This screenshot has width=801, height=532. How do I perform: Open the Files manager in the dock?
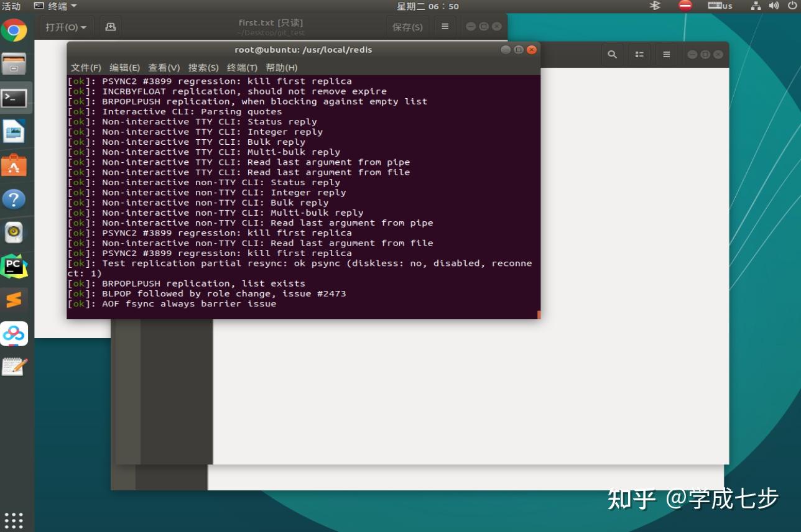[14, 63]
